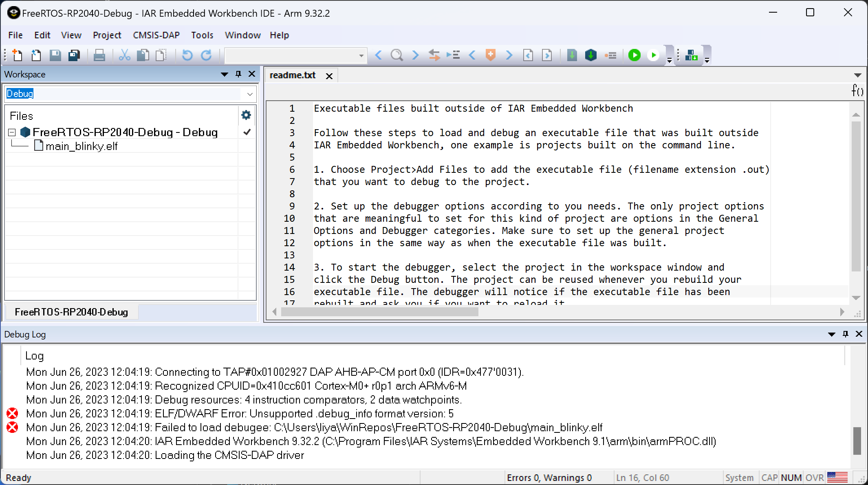
Task: Pin the Workspace panel
Action: (238, 74)
